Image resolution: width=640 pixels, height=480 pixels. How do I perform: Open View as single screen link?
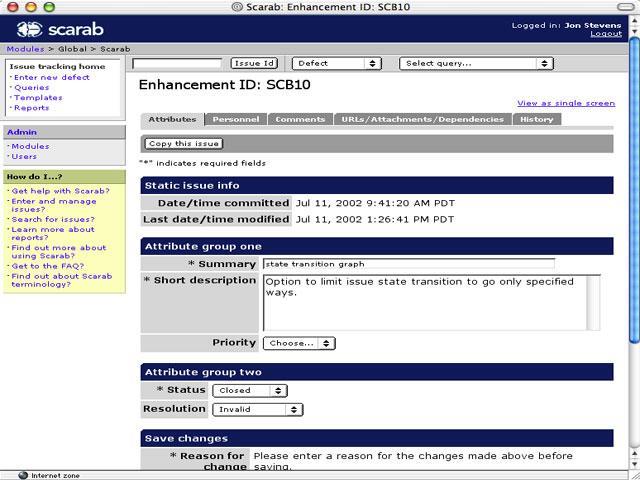[x=565, y=103]
